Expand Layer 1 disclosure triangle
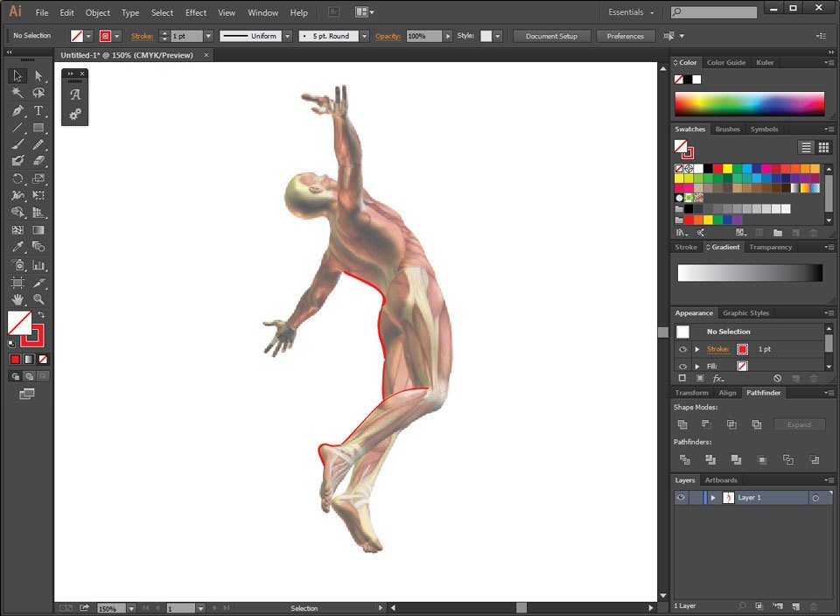840x616 pixels. (713, 498)
